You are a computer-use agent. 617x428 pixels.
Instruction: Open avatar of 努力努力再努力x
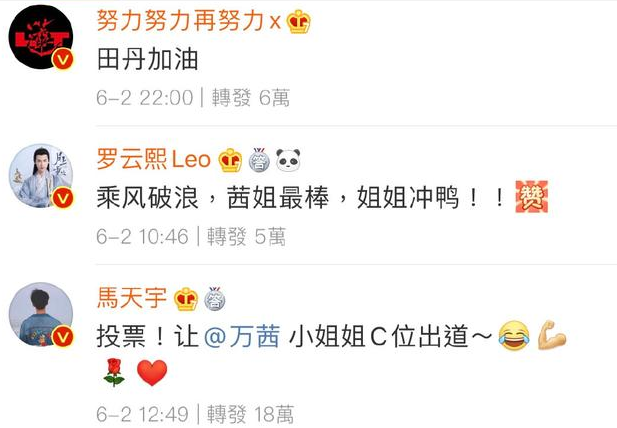[x=41, y=37]
